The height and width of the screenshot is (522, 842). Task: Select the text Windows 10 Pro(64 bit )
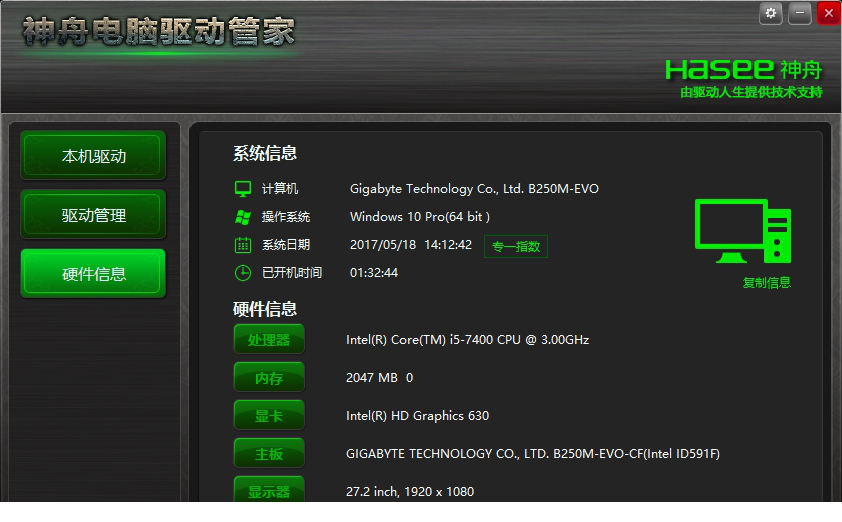(419, 217)
